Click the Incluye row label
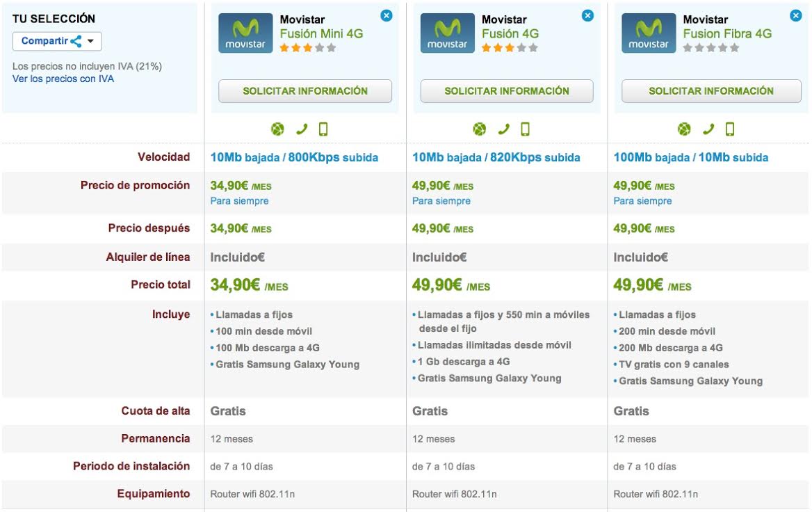This screenshot has height=512, width=812. 171,314
